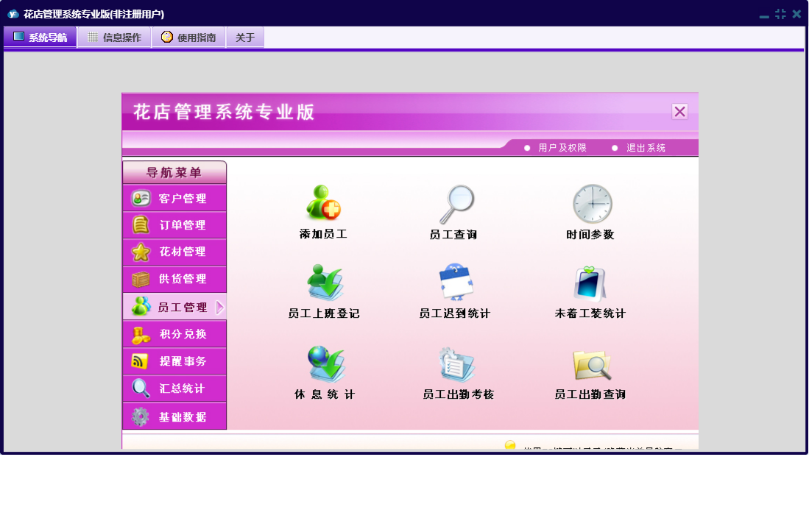Click the 系统导航 tab's monitor icon
The image size is (809, 532).
pos(18,36)
